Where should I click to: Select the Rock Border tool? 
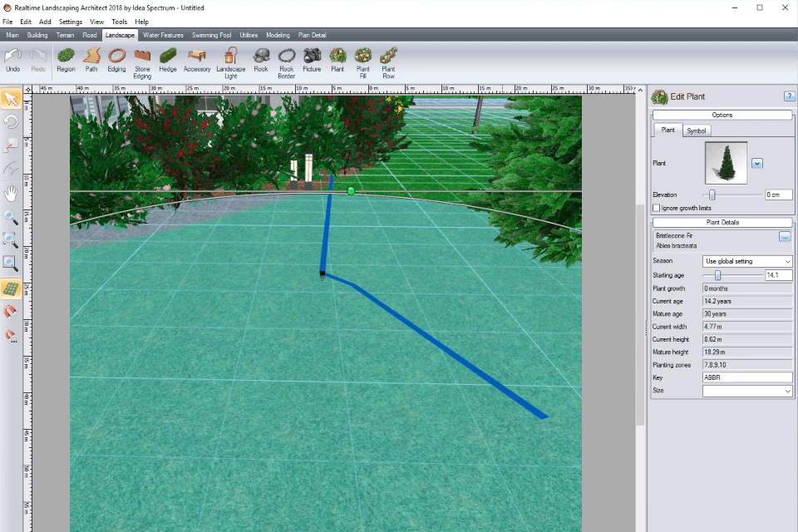tap(287, 64)
